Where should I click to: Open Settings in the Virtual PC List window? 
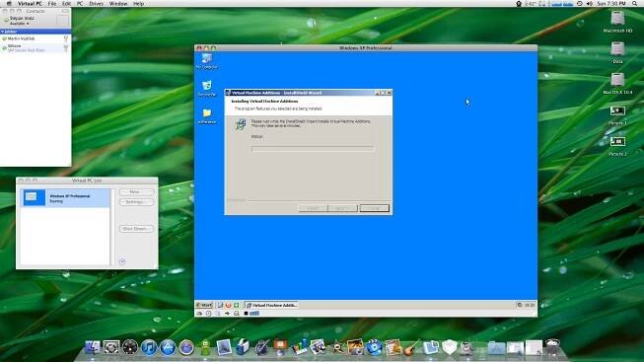136,202
